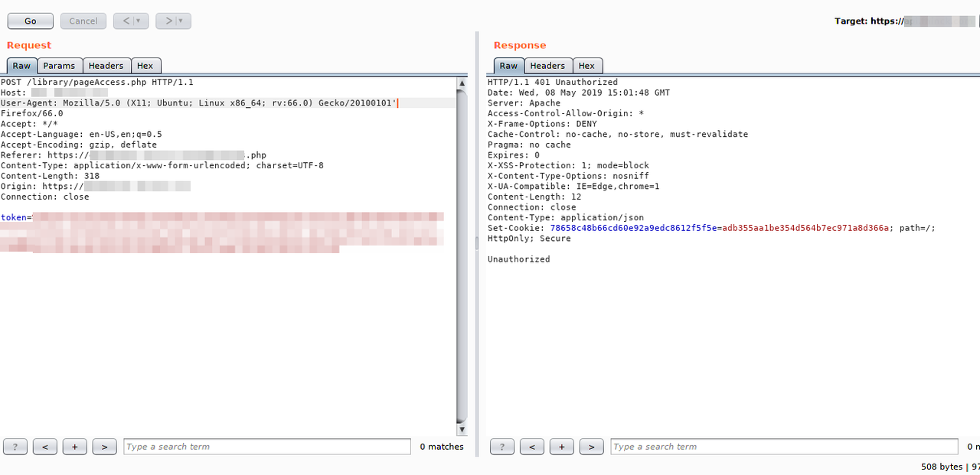Focus the request search term field

click(266, 447)
